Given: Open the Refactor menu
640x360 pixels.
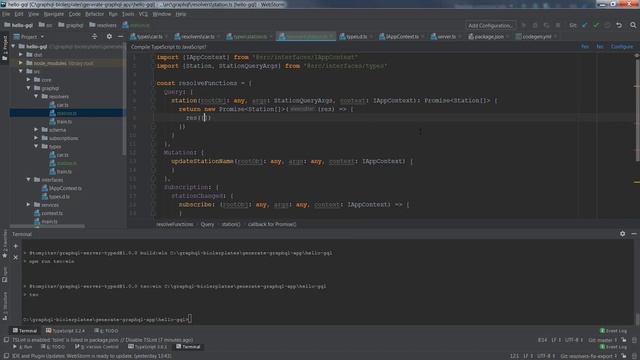Looking at the screenshot, I should [x=94, y=14].
